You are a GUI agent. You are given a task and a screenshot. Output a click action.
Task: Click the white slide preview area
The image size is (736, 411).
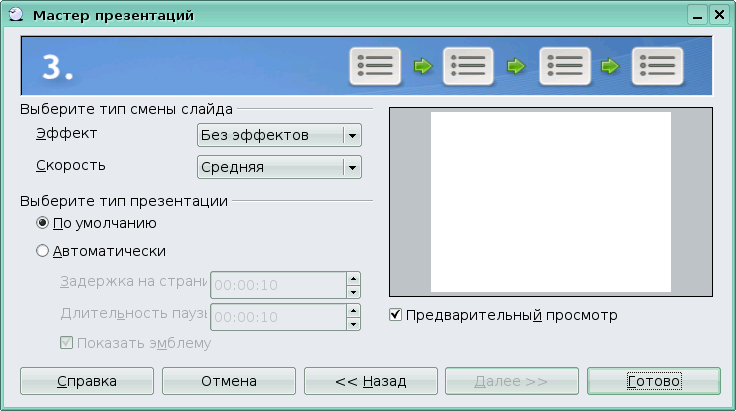tap(550, 202)
